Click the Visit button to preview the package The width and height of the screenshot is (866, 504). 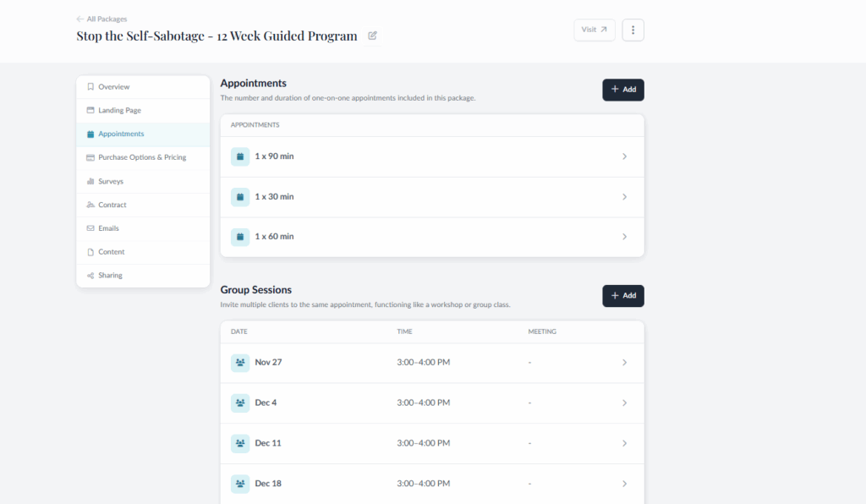(x=594, y=30)
